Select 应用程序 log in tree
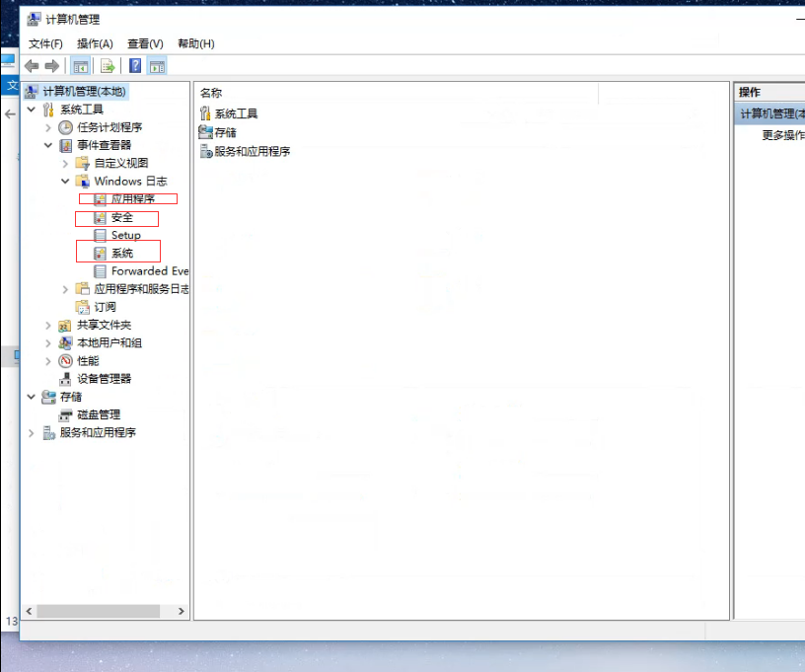 tap(133, 199)
